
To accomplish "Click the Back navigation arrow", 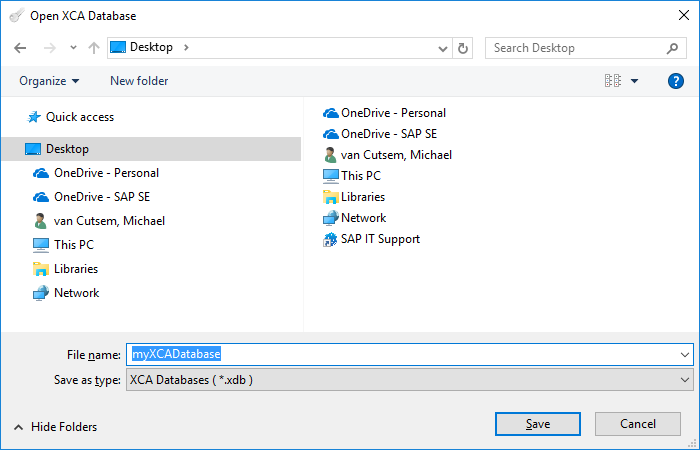I will tap(20, 48).
